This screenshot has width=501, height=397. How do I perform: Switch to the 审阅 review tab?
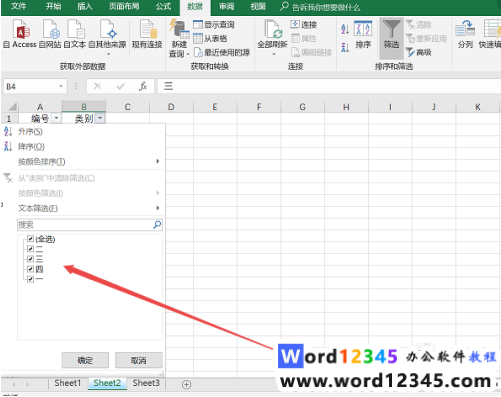(x=227, y=6)
